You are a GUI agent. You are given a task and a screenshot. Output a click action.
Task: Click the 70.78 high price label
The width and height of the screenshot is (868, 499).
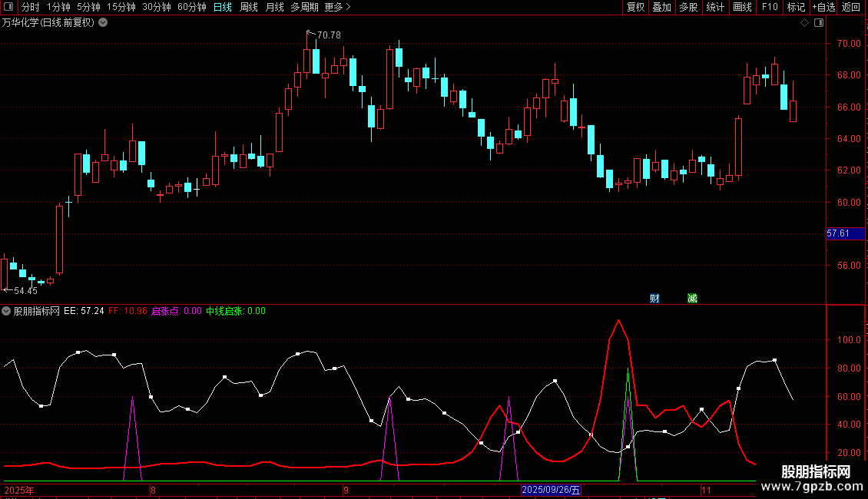pos(329,35)
